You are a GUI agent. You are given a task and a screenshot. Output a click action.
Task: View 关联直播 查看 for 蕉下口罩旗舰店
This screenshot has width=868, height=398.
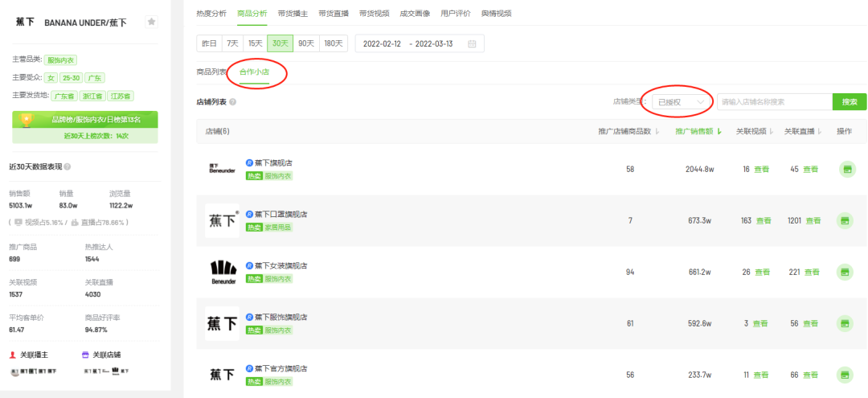tap(813, 221)
